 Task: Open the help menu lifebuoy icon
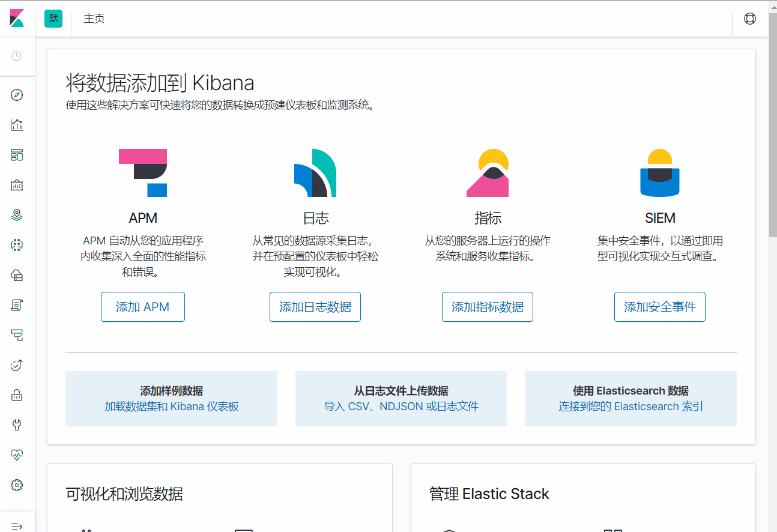tap(750, 19)
